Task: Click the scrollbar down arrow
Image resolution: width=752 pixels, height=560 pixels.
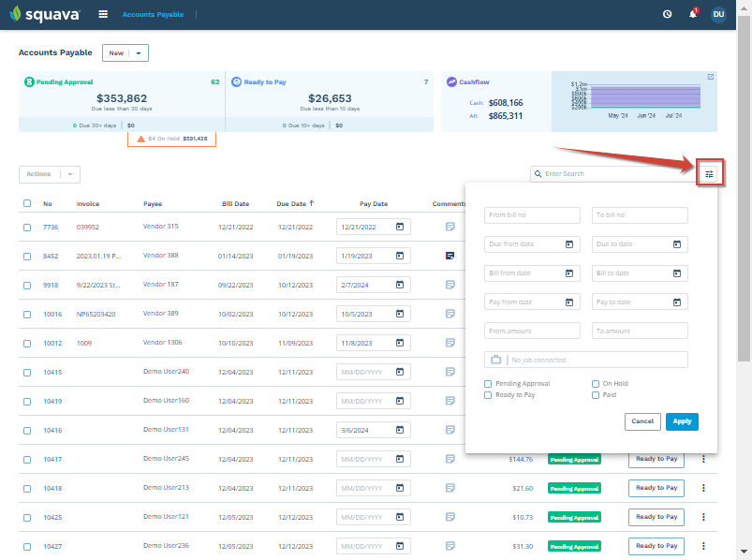Action: (x=744, y=552)
